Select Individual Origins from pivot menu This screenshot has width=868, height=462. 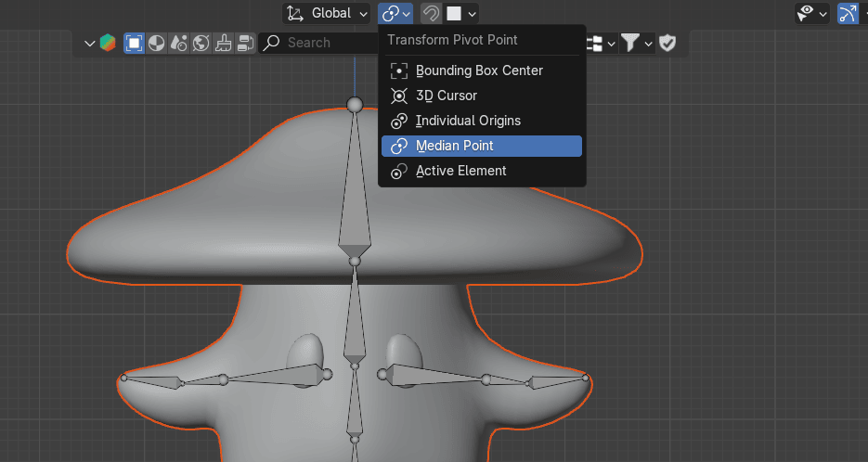tap(468, 121)
